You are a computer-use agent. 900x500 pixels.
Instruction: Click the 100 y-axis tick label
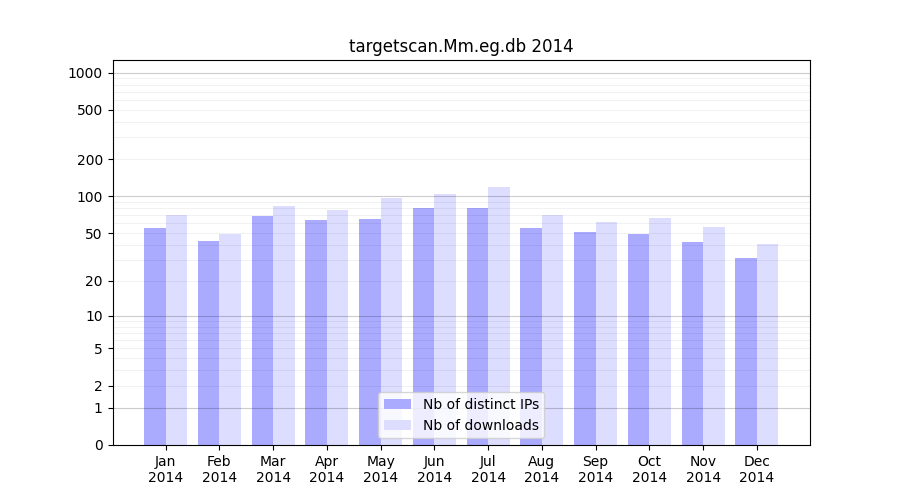tap(89, 197)
